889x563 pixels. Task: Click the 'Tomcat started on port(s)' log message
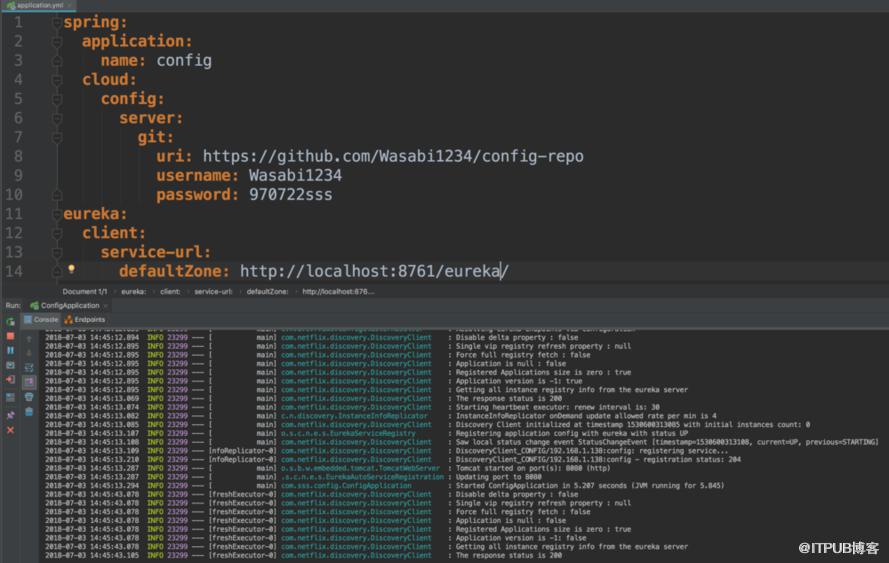click(x=533, y=468)
